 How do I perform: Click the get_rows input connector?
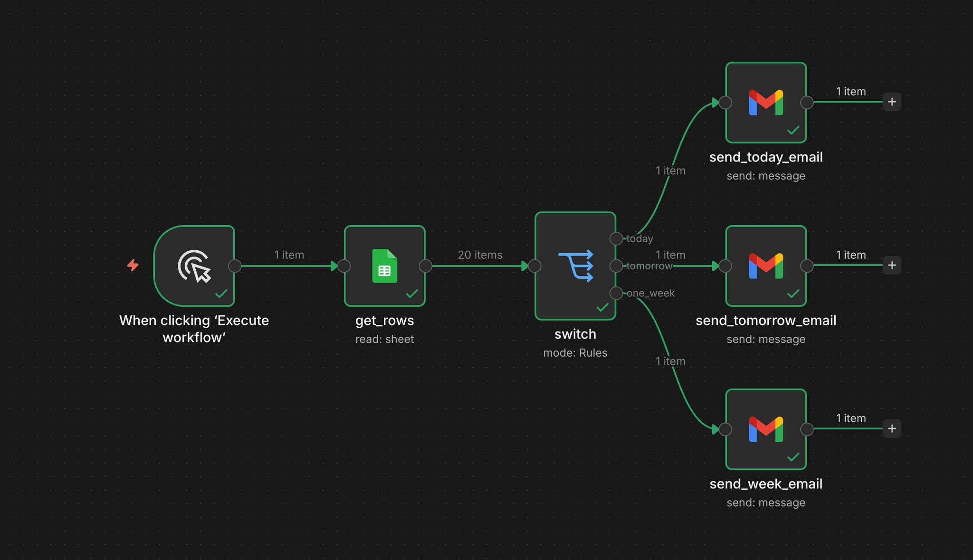point(344,266)
